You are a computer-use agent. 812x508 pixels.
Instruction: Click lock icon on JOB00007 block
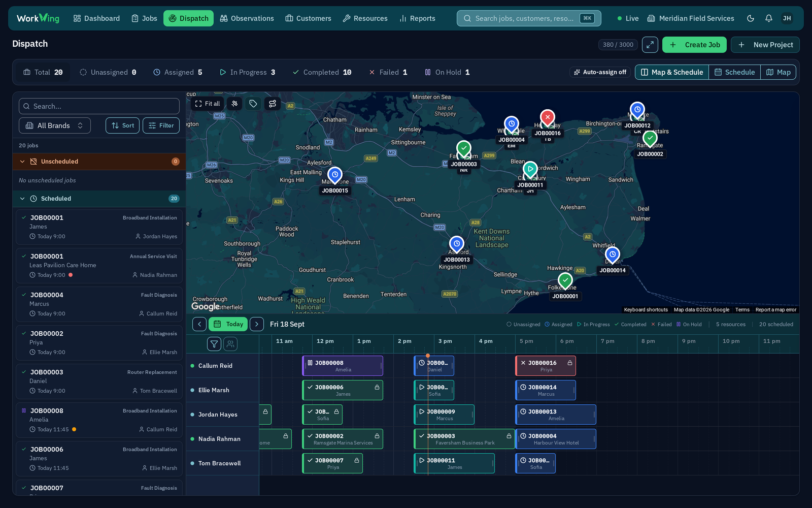coord(357,460)
